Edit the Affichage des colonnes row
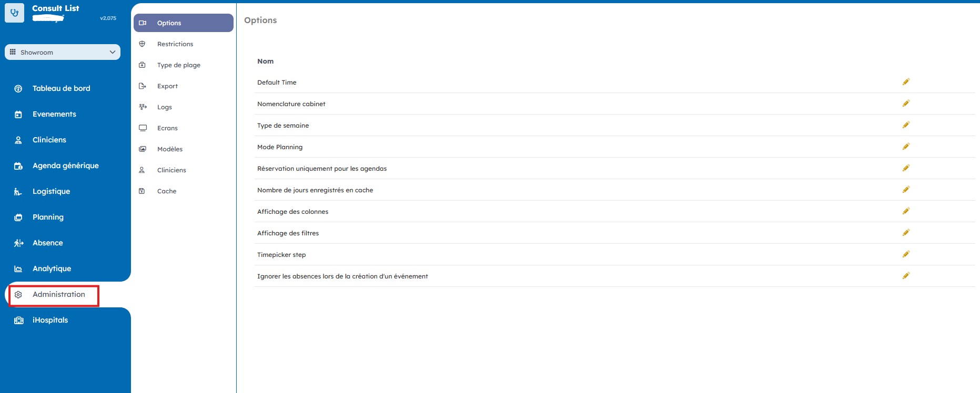The width and height of the screenshot is (980, 393). click(x=906, y=211)
